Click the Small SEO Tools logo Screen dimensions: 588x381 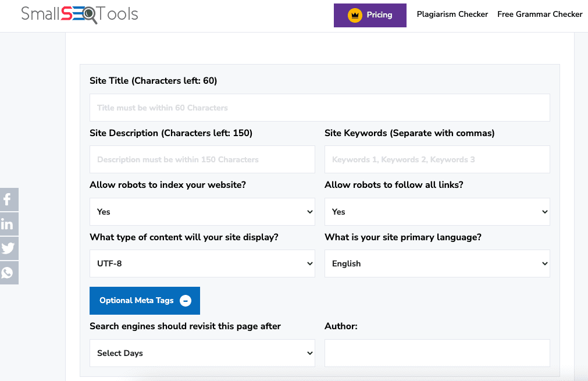(80, 15)
